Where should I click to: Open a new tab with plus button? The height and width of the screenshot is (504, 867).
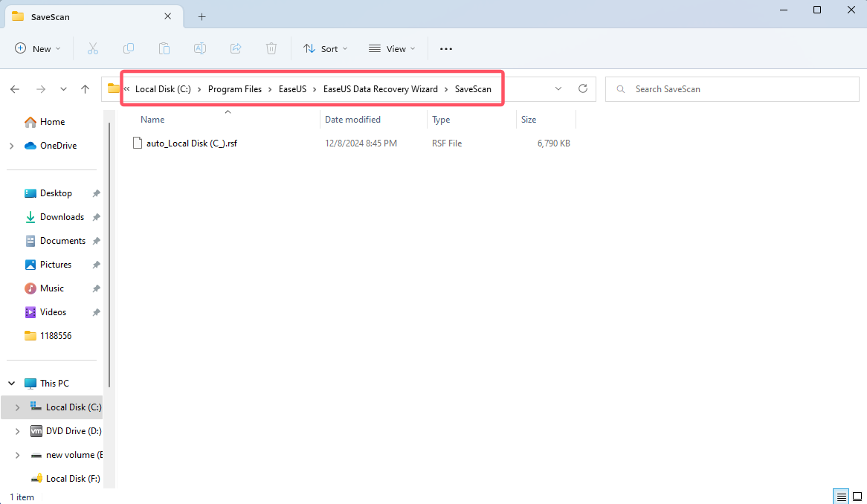click(x=202, y=16)
